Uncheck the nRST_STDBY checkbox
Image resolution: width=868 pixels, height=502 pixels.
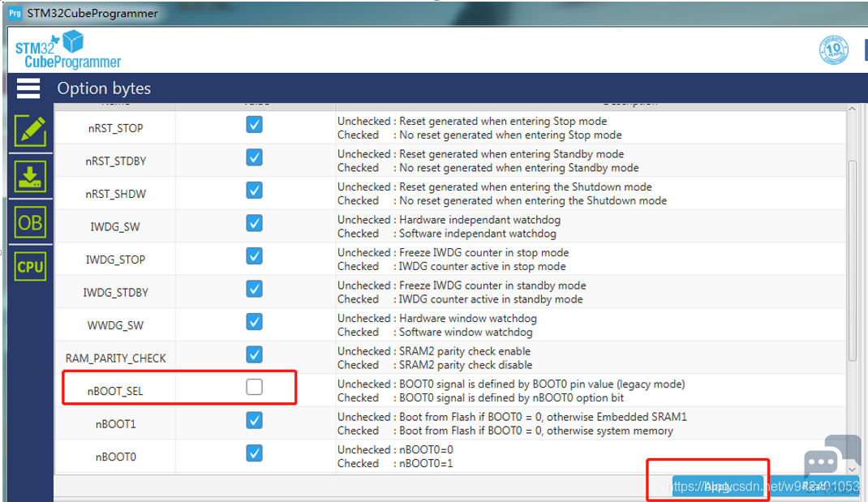pos(254,158)
